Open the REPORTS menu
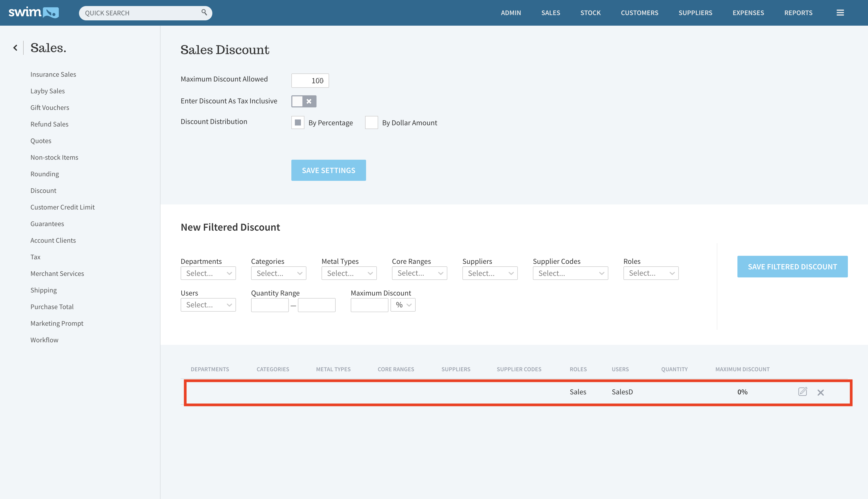Image resolution: width=868 pixels, height=499 pixels. 798,13
